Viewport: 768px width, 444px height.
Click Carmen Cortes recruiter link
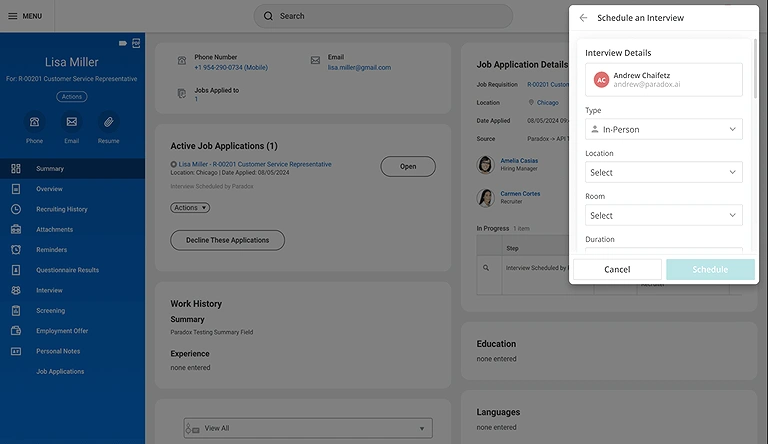[520, 194]
